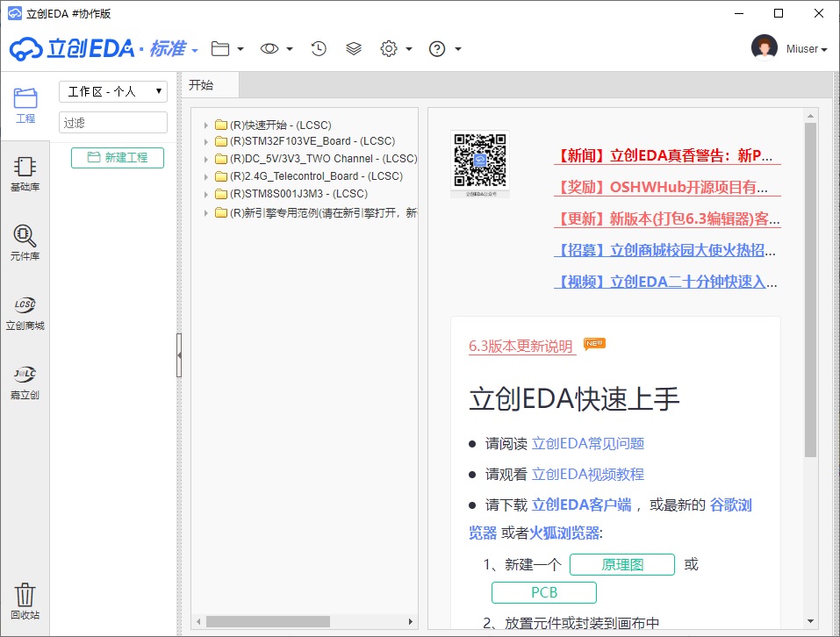
Task: Open the 工程 (Project) sidebar panel
Action: [x=25, y=105]
